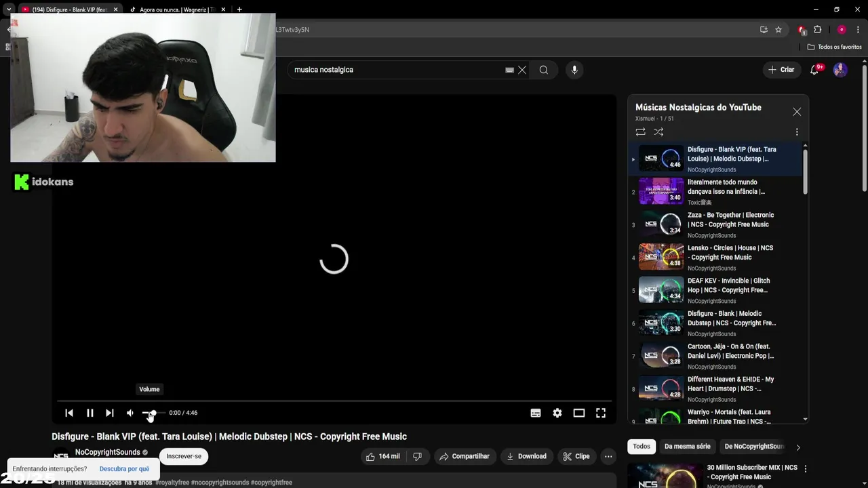This screenshot has width=868, height=488.
Task: Open the tab search dropdown arrow
Action: click(9, 9)
